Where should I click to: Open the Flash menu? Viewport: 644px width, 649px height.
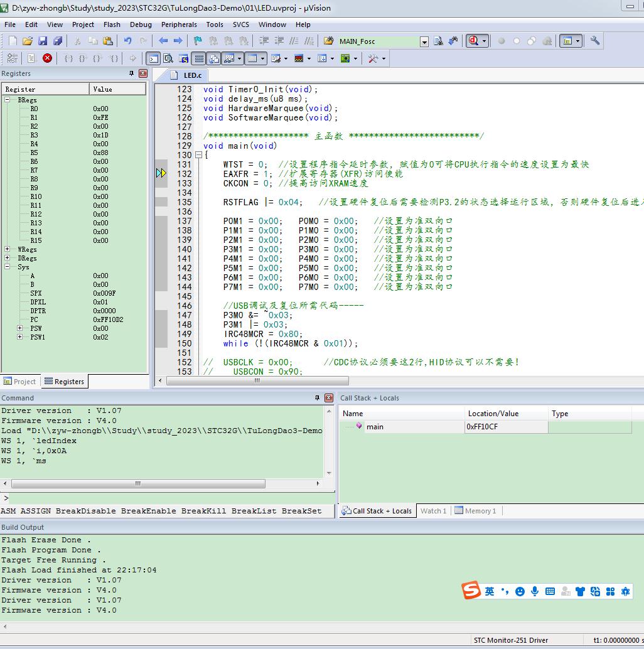coord(112,24)
